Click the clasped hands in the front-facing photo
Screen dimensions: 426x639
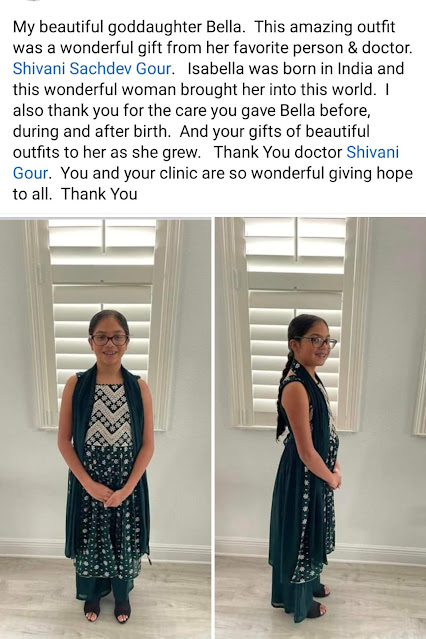(x=108, y=497)
